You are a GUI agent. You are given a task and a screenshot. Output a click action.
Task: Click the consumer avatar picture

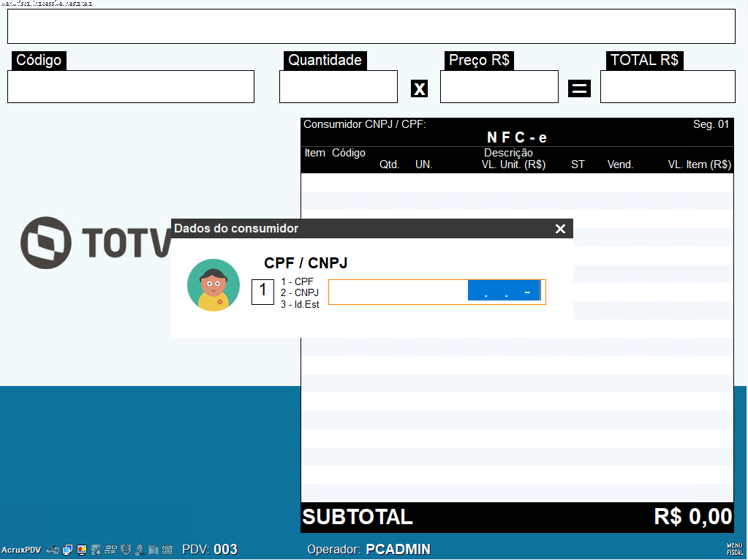[x=214, y=285]
